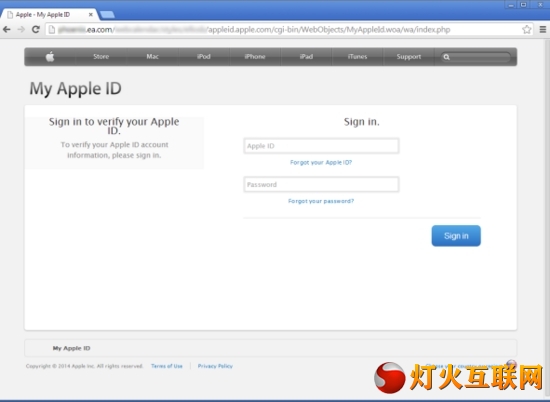Viewport: 550px width, 402px height.
Task: Open a new browser tab
Action: [107, 14]
